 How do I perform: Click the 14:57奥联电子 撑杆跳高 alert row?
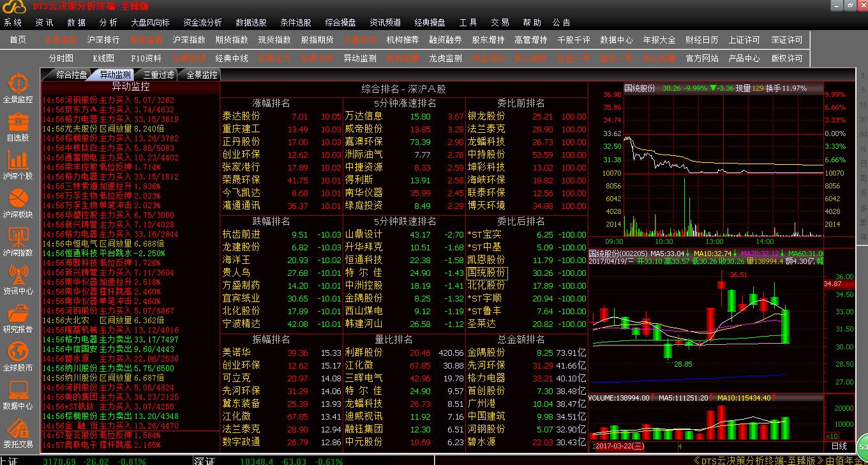click(x=101, y=445)
